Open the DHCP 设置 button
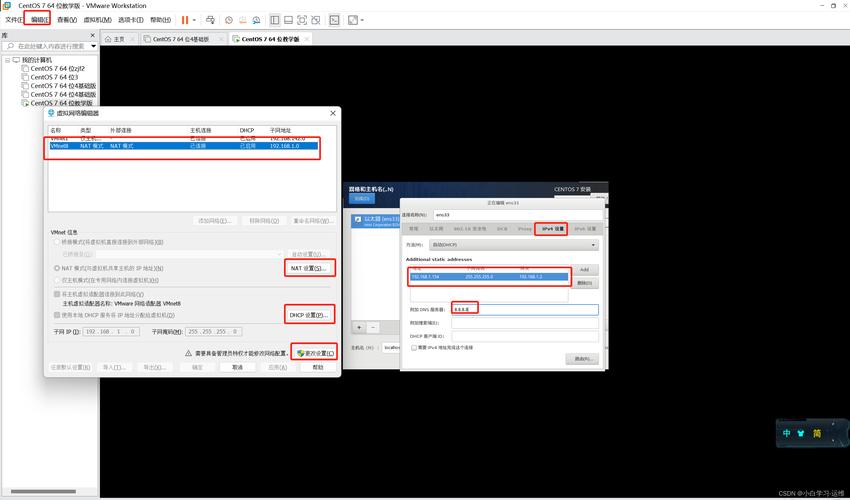This screenshot has height=500, width=850. pyautogui.click(x=308, y=315)
